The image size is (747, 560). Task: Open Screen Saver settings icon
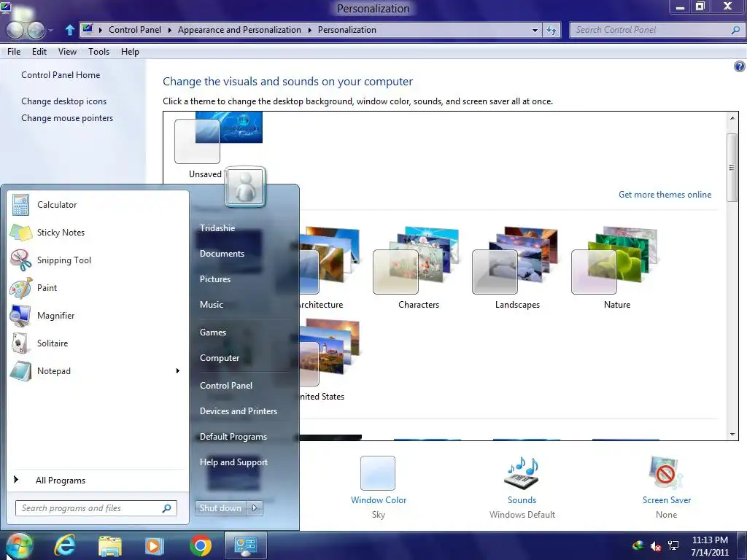click(666, 472)
